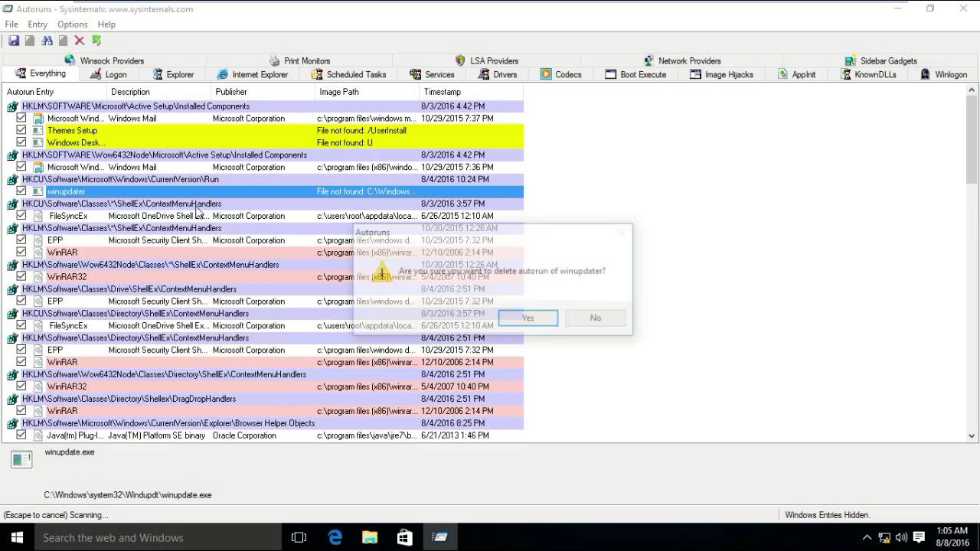
Task: Click the volume tray icon
Action: (901, 537)
